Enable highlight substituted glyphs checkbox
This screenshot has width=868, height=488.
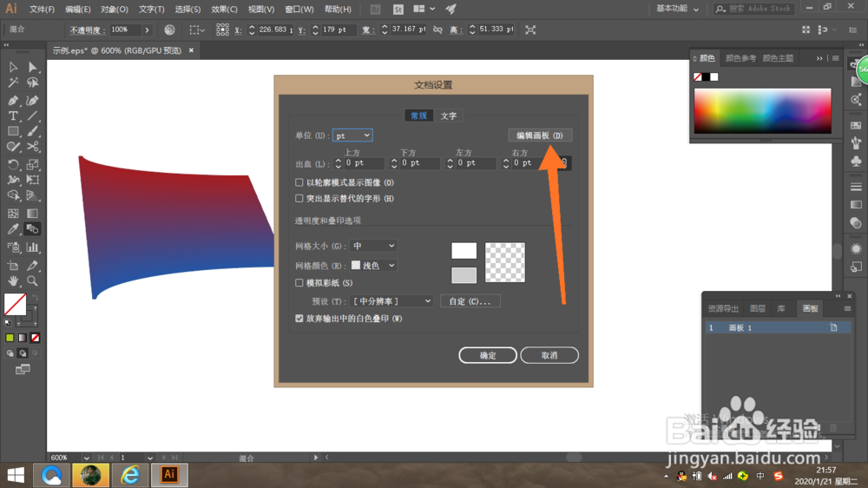(x=299, y=198)
